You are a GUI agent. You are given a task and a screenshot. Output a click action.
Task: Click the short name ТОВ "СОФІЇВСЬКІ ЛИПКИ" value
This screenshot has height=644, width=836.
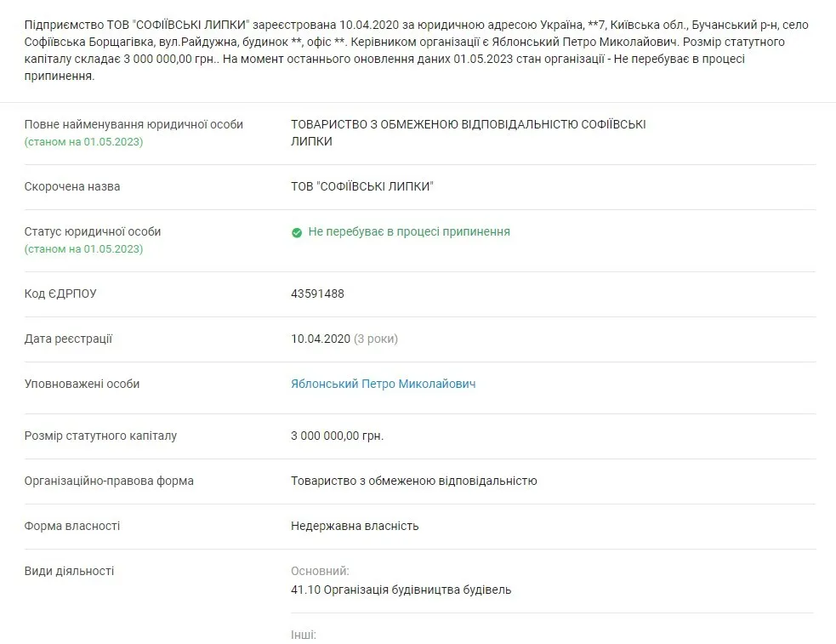(361, 187)
